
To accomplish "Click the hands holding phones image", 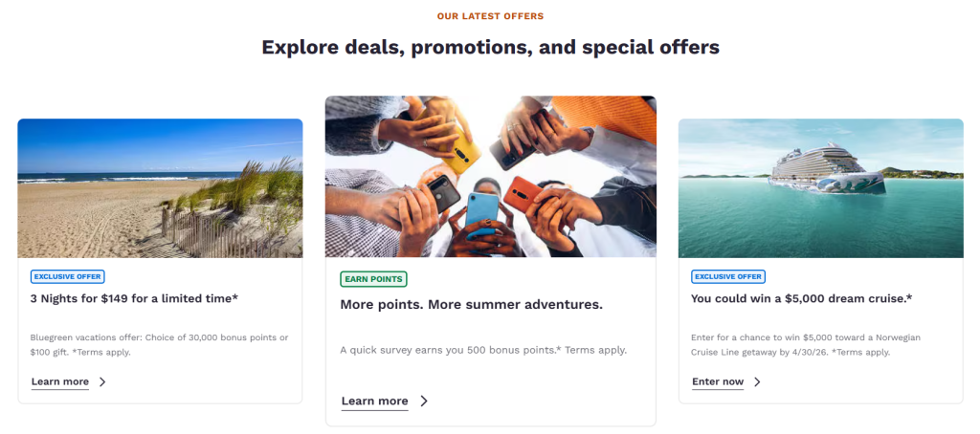I will (x=490, y=177).
